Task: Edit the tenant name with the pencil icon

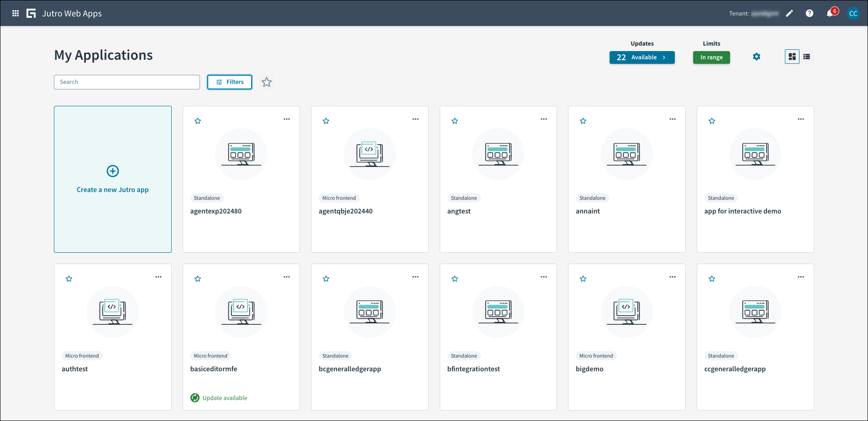Action: tap(789, 13)
